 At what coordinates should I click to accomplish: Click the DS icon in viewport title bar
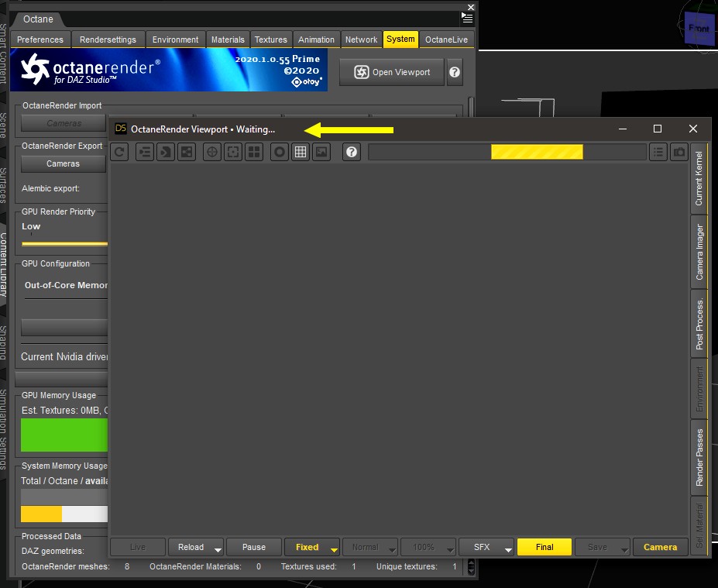[x=120, y=129]
